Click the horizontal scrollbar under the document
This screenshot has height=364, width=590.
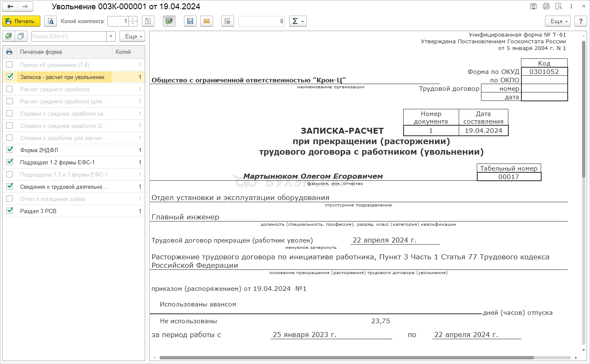345,358
